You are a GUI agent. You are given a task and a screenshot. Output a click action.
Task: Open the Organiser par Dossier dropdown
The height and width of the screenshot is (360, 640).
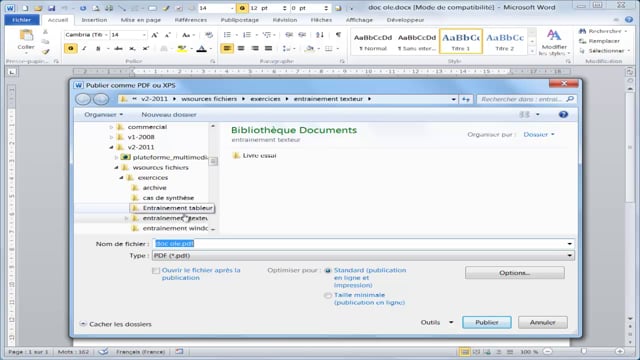(x=539, y=134)
